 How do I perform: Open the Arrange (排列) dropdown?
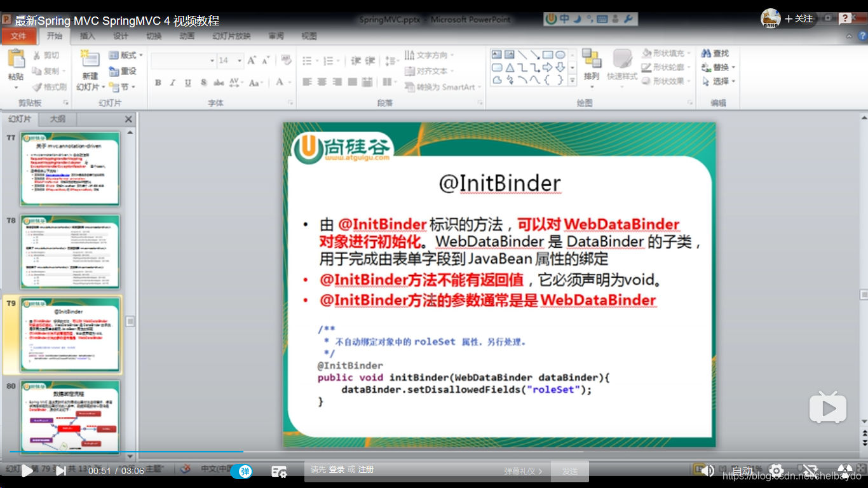592,68
